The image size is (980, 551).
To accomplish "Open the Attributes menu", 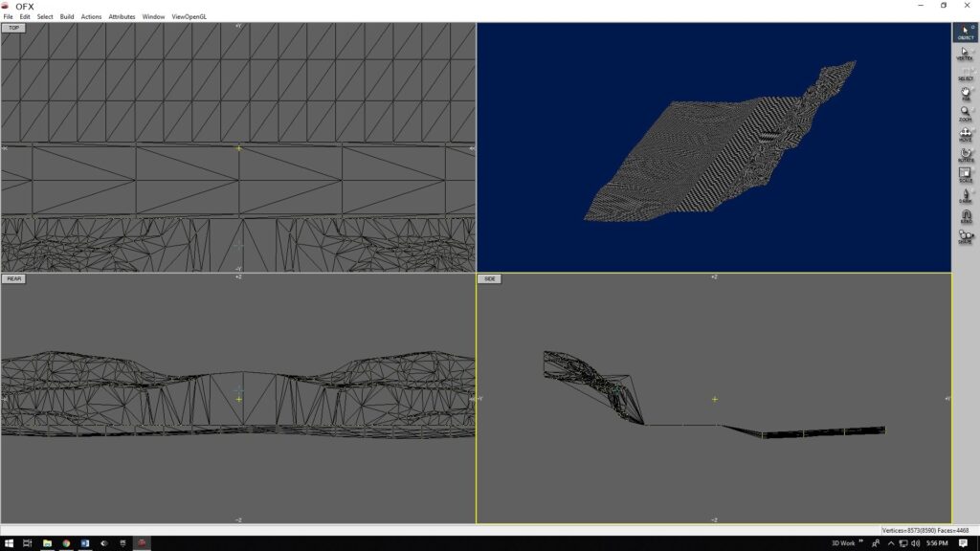I will [x=122, y=16].
